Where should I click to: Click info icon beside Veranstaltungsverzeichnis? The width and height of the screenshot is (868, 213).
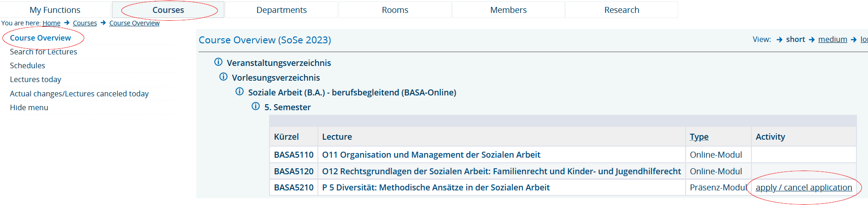coord(218,62)
